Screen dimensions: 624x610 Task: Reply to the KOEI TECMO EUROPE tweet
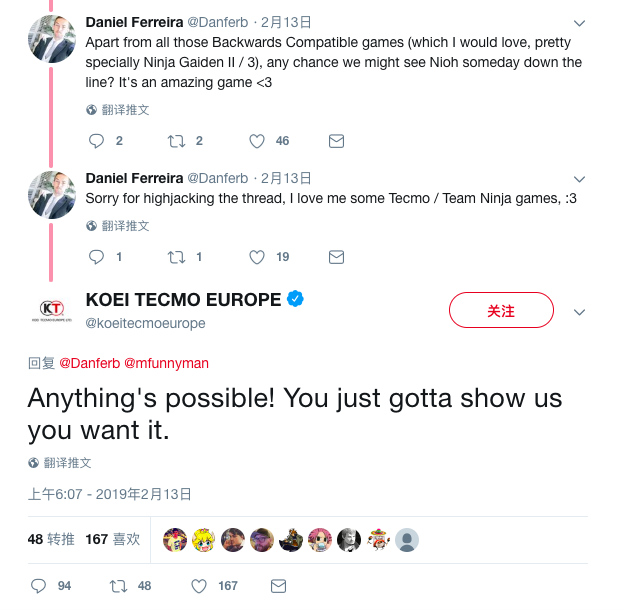(x=39, y=585)
